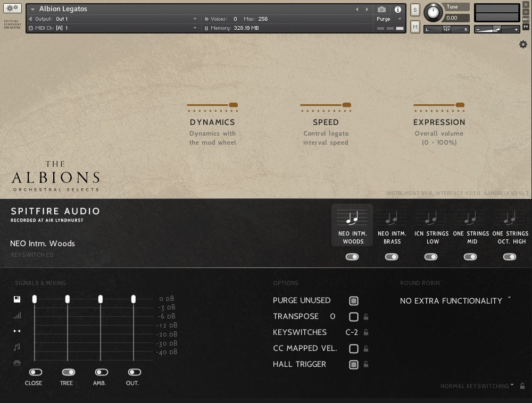Click the Kontakt snowflake logo icon

pyautogui.click(x=12, y=9)
